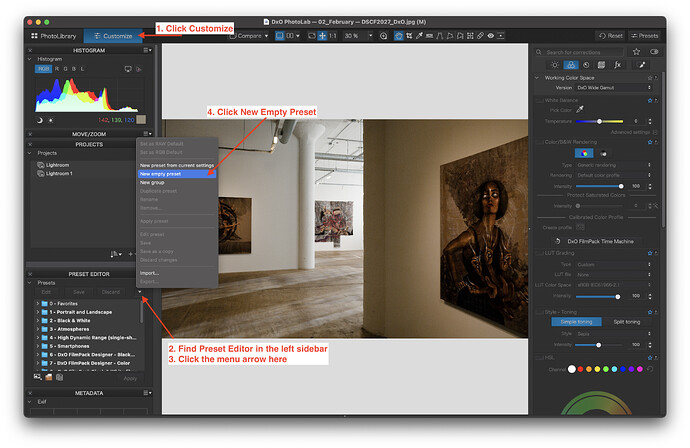Select the perspective correction tool in the toolbar
Image resolution: width=690 pixels, height=448 pixels.
[440, 36]
